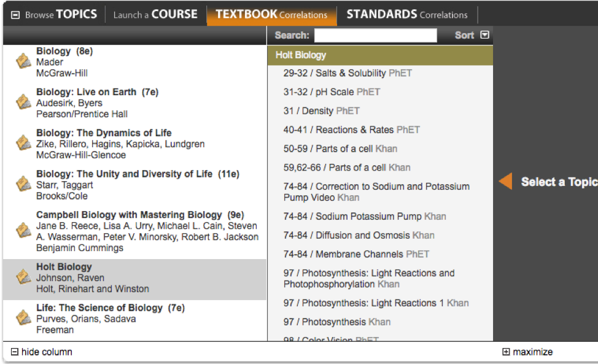Click the textbook icon beside Biology (8e) Mader
Viewport: 598px width, 364px height.
[23, 61]
